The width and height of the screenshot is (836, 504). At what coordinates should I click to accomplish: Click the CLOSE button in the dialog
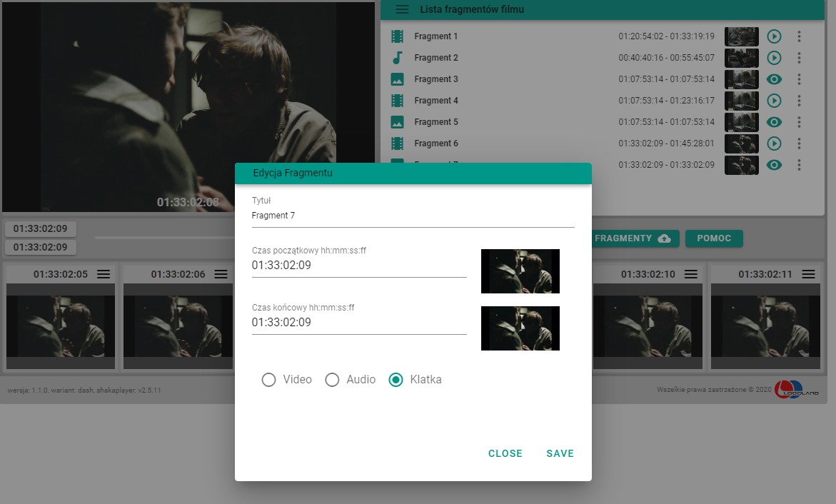[505, 453]
